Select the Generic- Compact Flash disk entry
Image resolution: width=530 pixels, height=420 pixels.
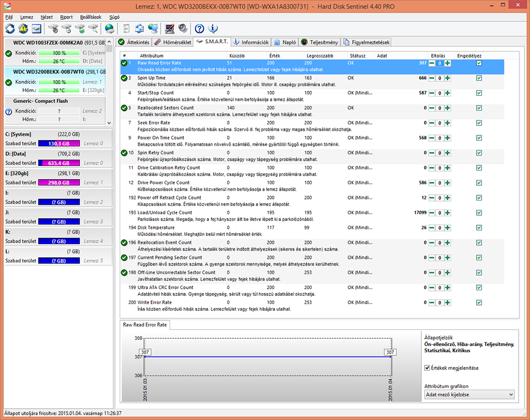(x=55, y=110)
